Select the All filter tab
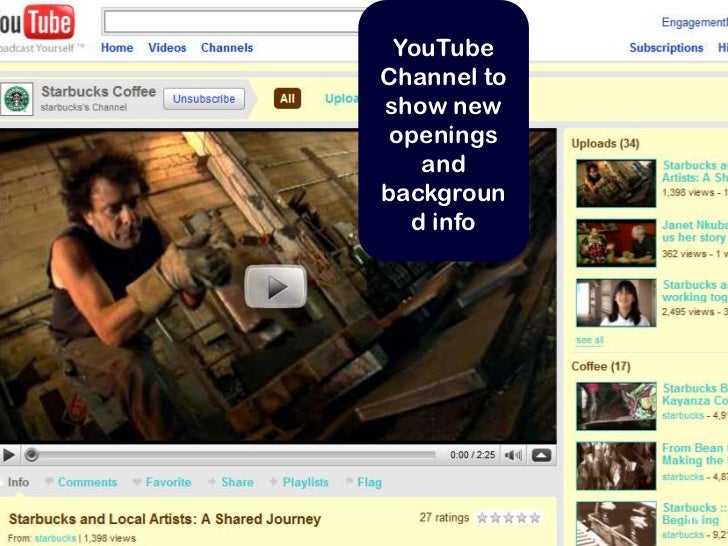The height and width of the screenshot is (546, 728). 287,98
